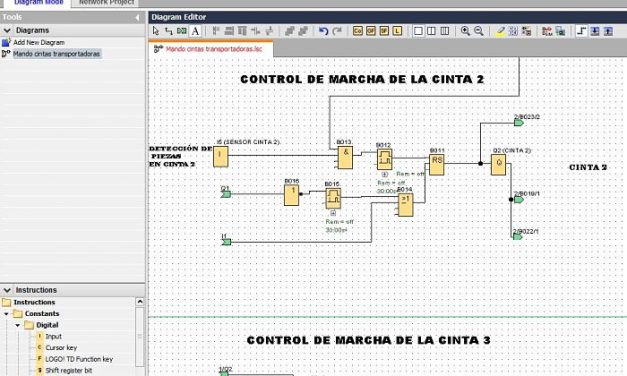
Task: Select the Cursor key instruction
Action: pyautogui.click(x=61, y=348)
